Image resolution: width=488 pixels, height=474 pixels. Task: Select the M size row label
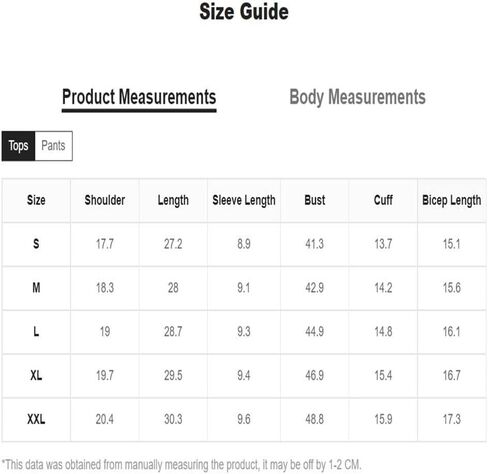pos(36,288)
